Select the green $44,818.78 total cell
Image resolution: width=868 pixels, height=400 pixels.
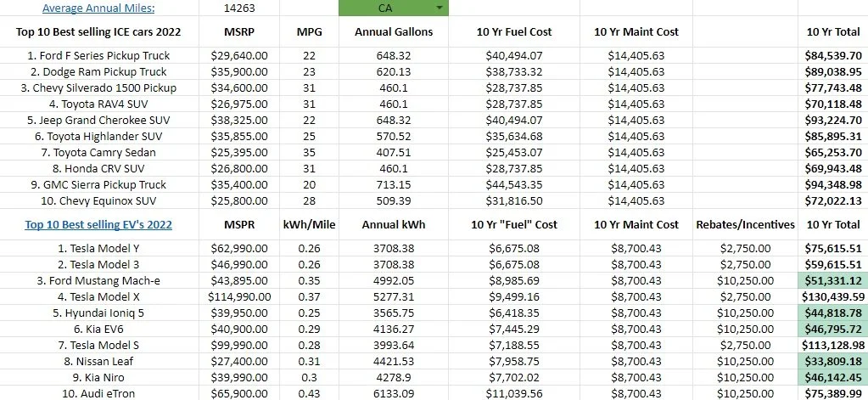[832, 313]
